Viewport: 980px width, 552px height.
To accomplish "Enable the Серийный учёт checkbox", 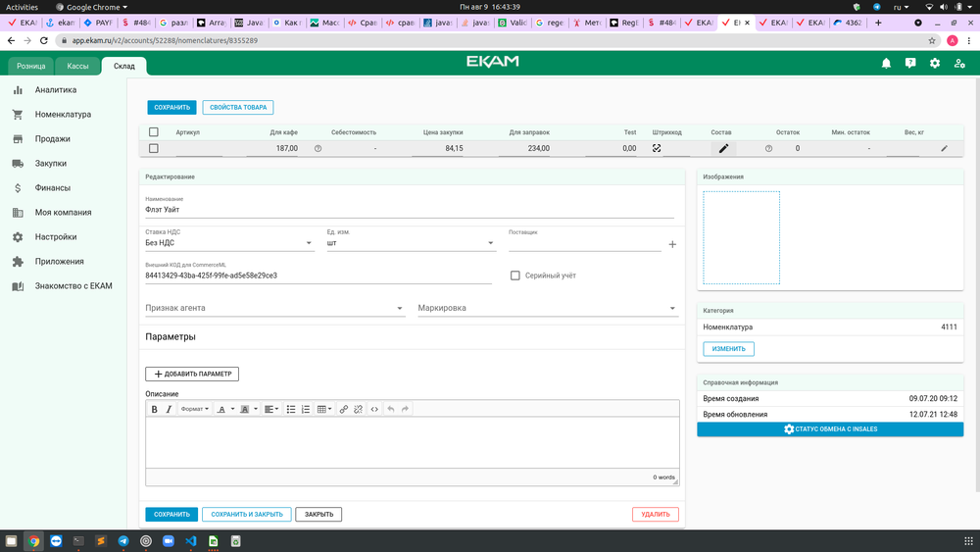I will [x=515, y=276].
